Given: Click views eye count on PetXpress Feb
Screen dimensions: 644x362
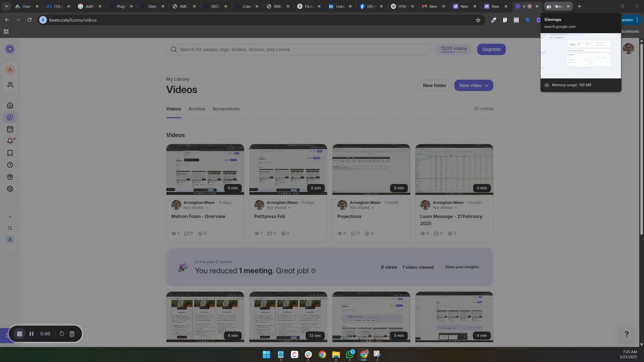Looking at the screenshot, I should click(259, 233).
